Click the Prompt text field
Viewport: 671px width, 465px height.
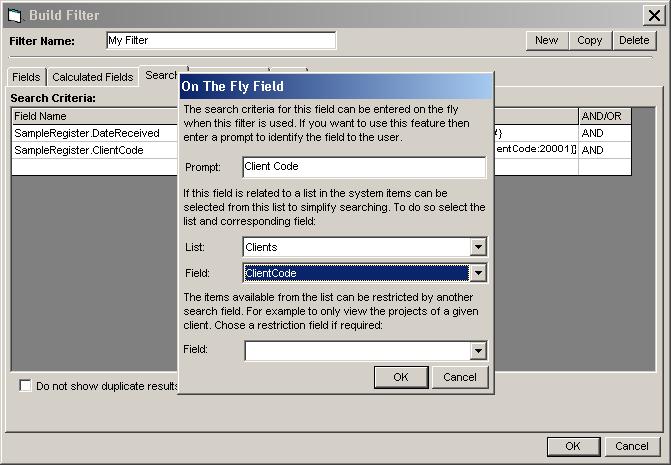point(364,167)
